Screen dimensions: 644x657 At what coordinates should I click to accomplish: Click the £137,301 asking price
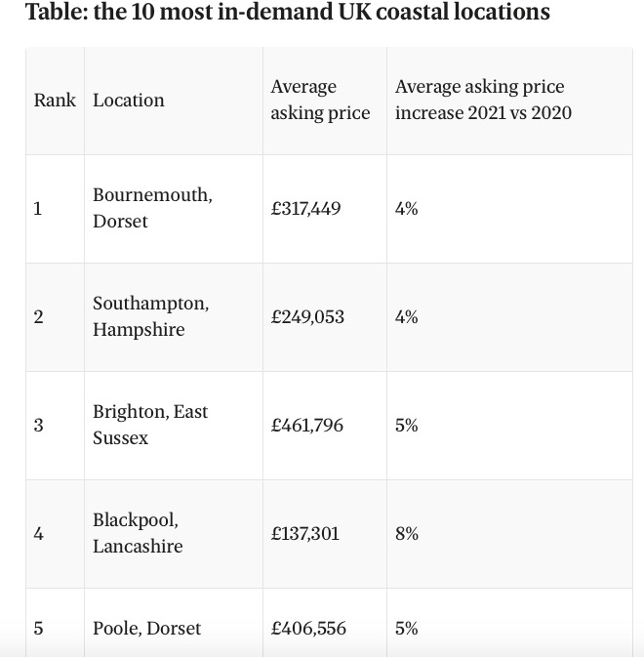click(305, 534)
